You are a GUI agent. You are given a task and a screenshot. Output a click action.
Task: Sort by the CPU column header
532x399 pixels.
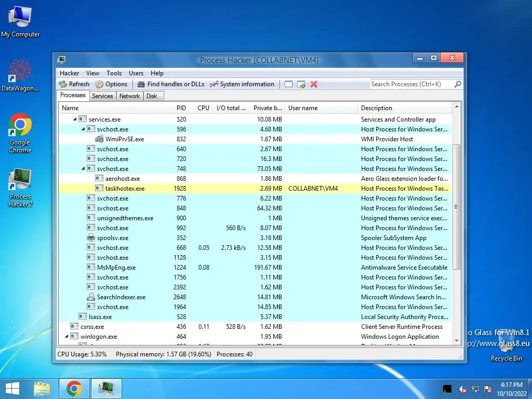201,108
